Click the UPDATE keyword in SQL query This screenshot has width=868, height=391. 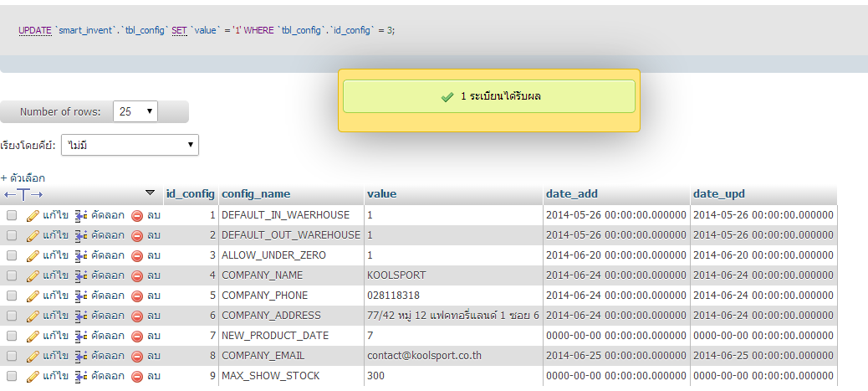pyautogui.click(x=35, y=30)
